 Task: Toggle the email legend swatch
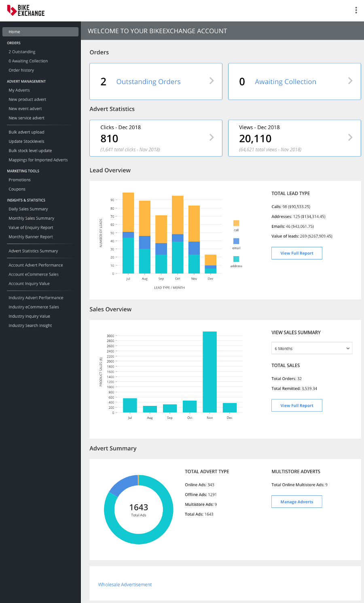236,241
